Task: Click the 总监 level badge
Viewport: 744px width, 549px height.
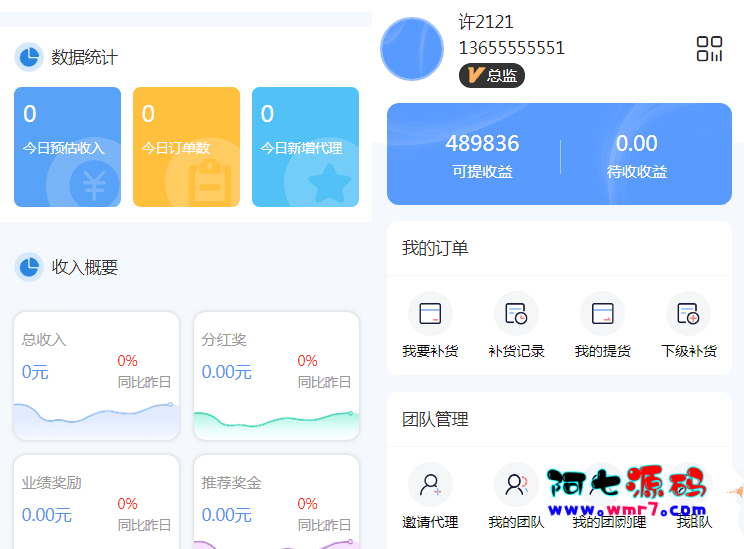Action: click(x=492, y=76)
